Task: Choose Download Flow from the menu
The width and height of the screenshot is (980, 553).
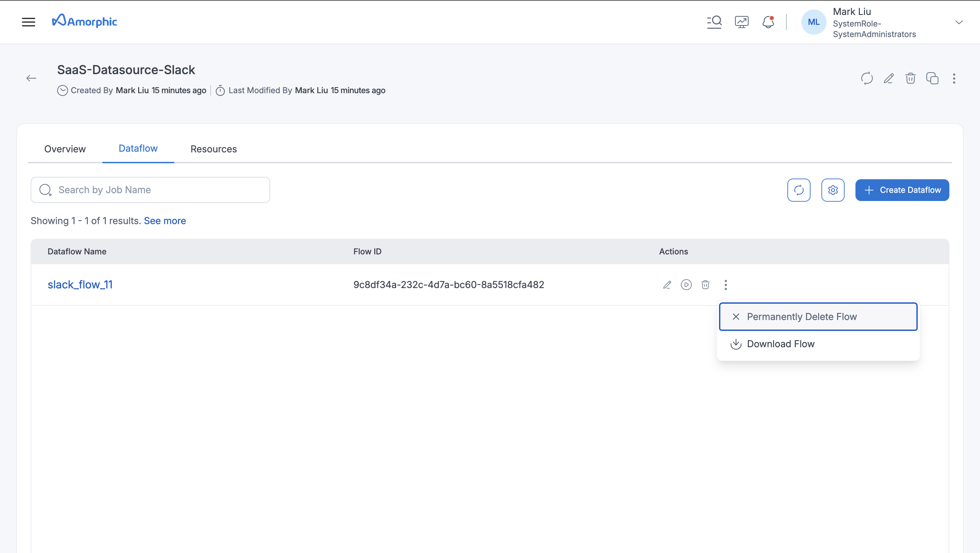Action: coord(780,344)
